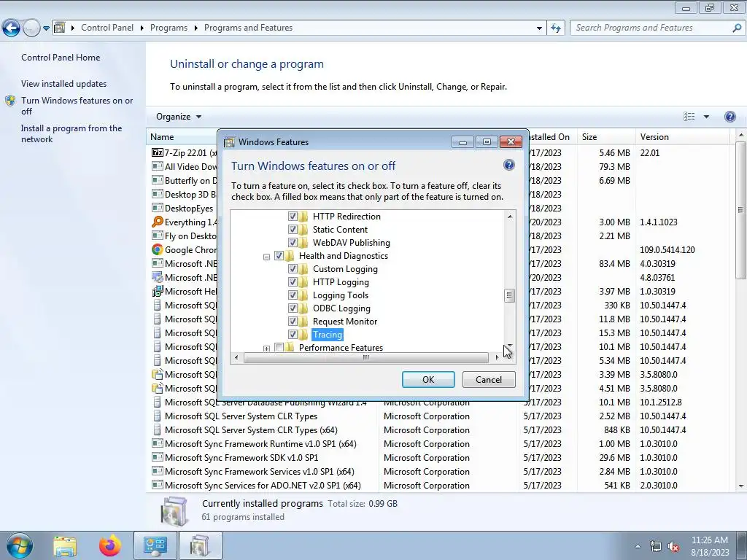Uncheck Logging Tools checkbox
This screenshot has width=747, height=560.
point(293,295)
